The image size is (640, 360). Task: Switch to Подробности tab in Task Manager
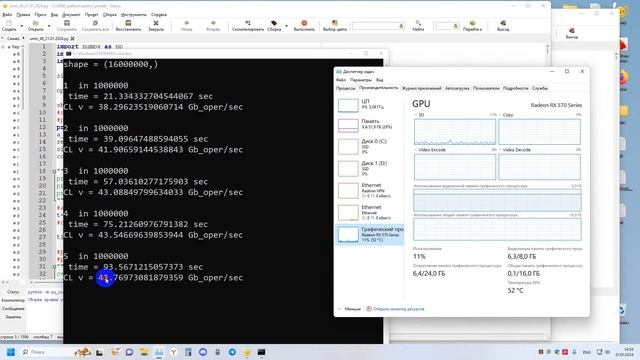point(516,88)
